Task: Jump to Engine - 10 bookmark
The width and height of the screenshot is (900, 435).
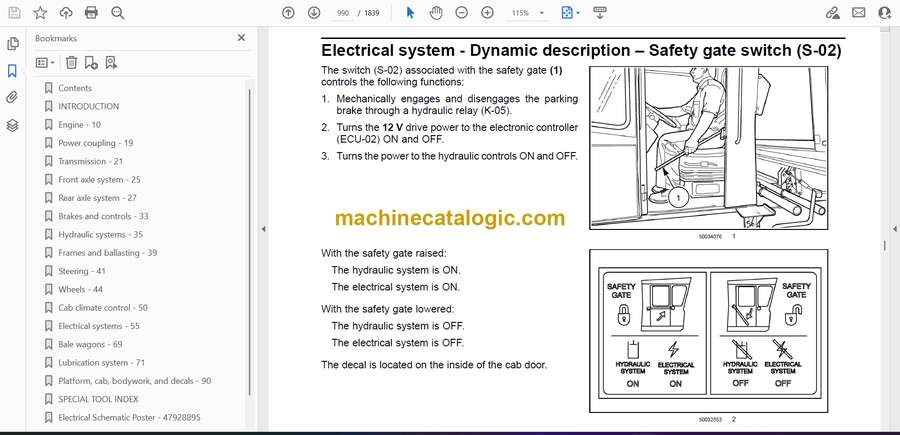Action: point(79,125)
